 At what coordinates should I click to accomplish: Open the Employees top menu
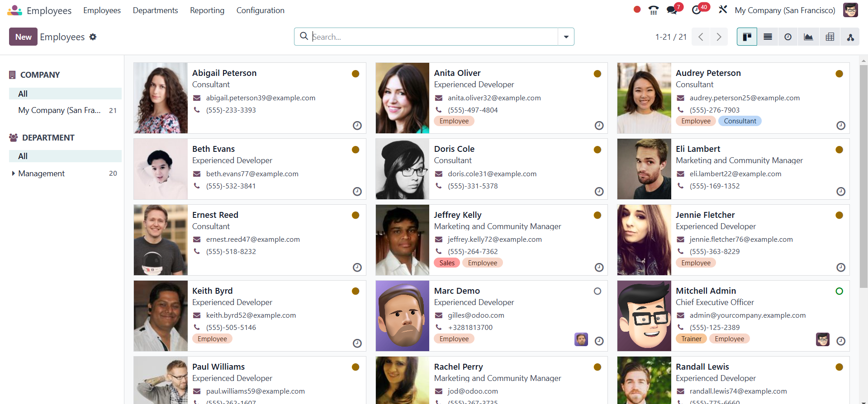click(x=102, y=10)
